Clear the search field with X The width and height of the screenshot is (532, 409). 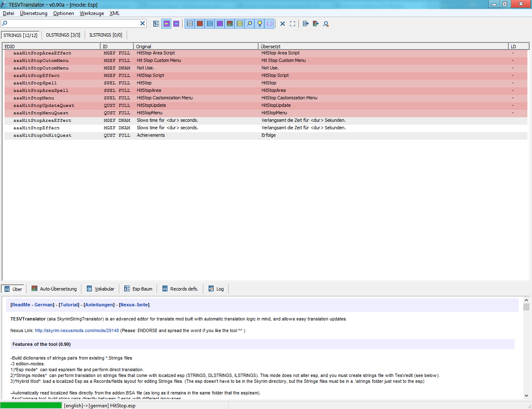click(143, 23)
